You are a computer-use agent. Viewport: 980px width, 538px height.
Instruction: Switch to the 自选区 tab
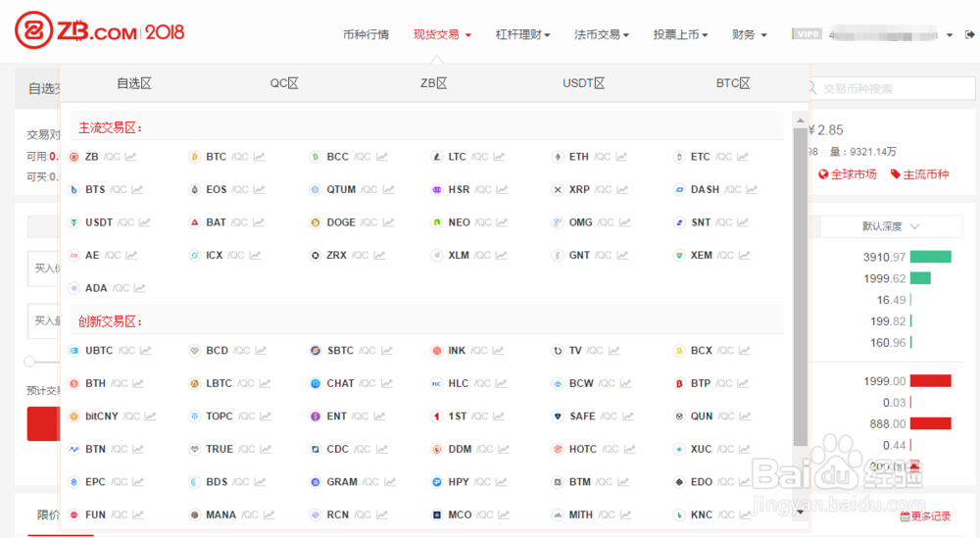[134, 83]
